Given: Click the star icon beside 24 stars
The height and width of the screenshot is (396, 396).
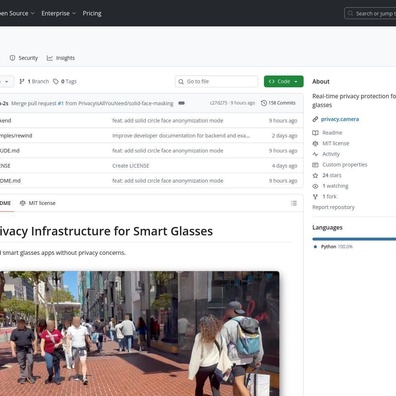Looking at the screenshot, I should (315, 175).
